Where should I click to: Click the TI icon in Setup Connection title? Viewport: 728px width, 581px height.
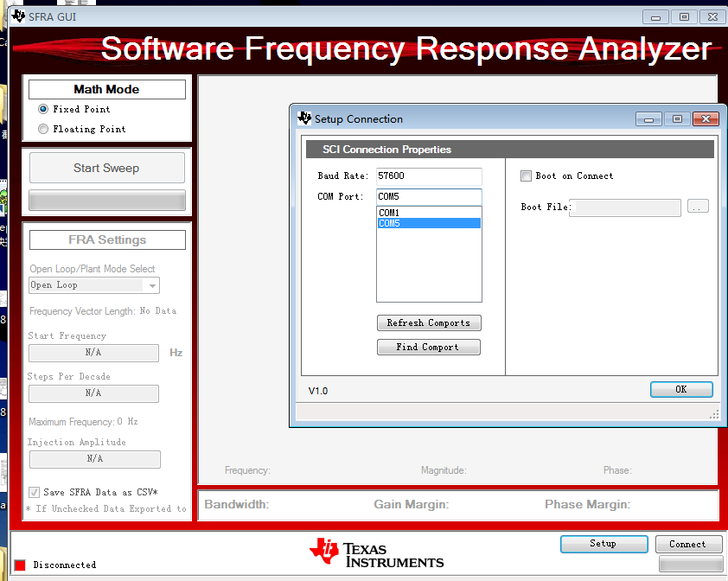coord(304,118)
